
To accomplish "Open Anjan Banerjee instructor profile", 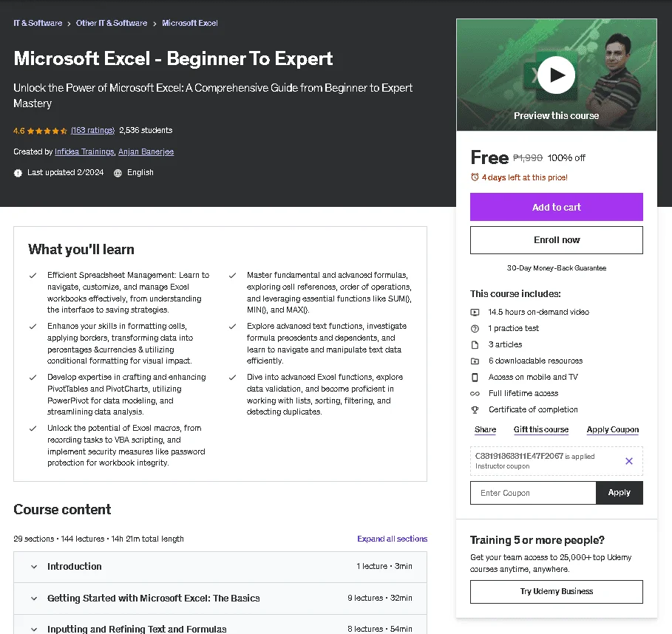I will coord(146,151).
